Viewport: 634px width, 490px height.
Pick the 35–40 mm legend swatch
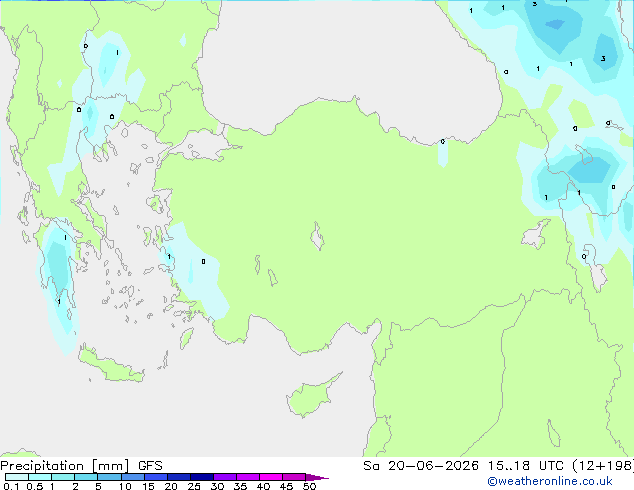(248, 477)
